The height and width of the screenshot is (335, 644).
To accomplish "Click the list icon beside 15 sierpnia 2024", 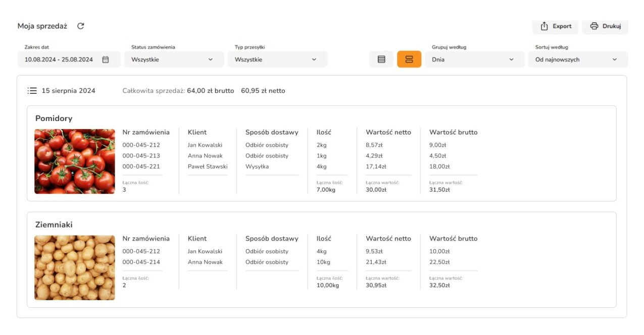I will [32, 91].
